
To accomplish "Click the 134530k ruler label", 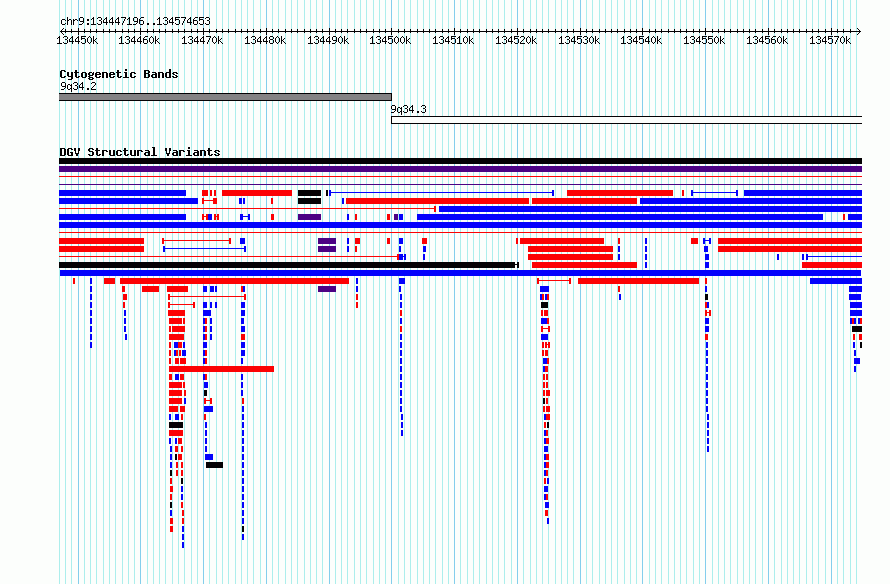I will (579, 41).
